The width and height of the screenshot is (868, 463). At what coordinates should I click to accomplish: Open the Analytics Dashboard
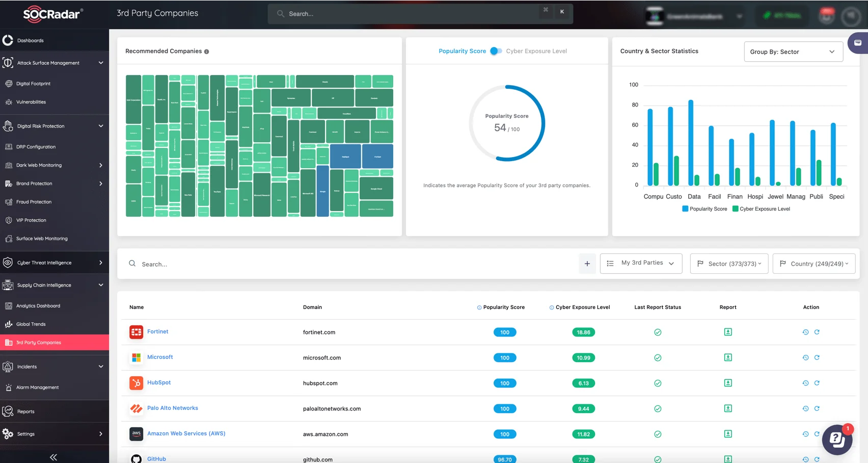[38, 305]
